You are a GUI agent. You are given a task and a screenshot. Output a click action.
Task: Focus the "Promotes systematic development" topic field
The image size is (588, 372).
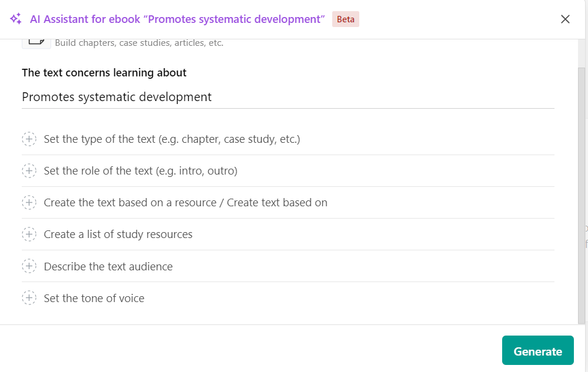coord(288,97)
